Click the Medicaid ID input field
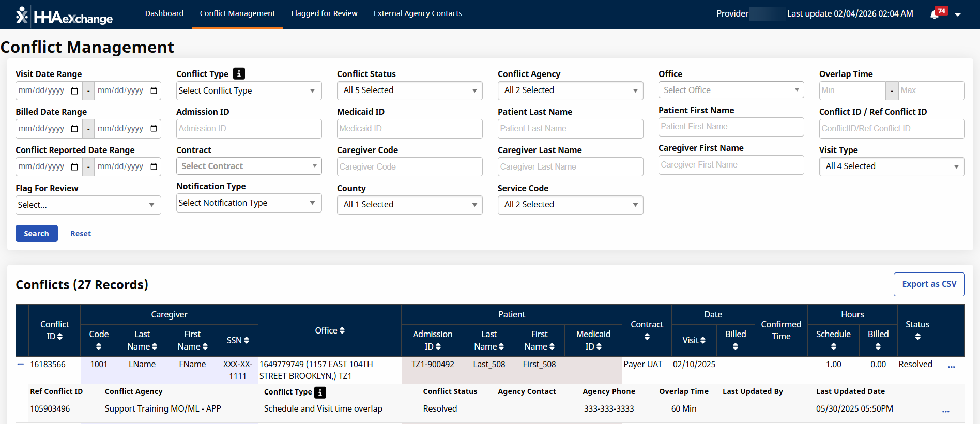 tap(409, 129)
